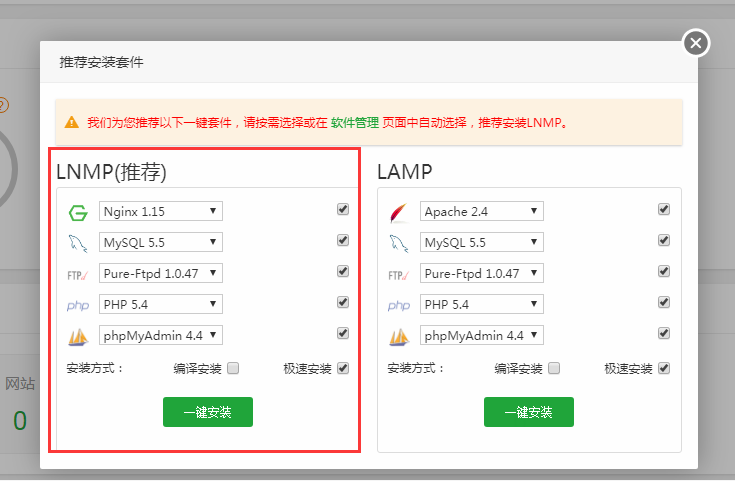The width and height of the screenshot is (735, 481).
Task: Click the orange warning triangle icon
Action: pyautogui.click(x=71, y=123)
